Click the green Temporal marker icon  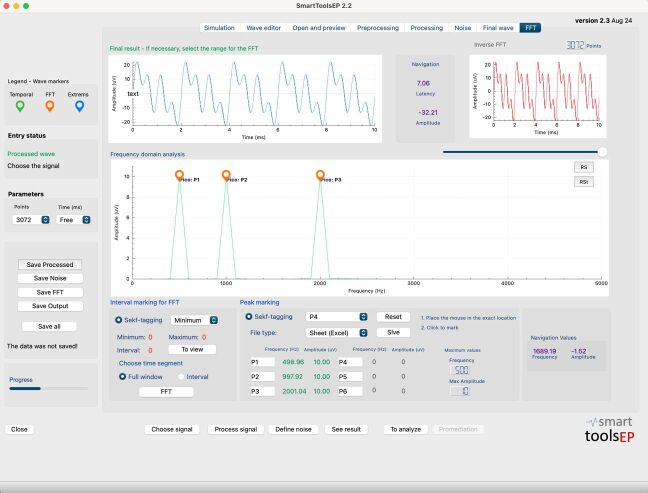pyautogui.click(x=20, y=106)
